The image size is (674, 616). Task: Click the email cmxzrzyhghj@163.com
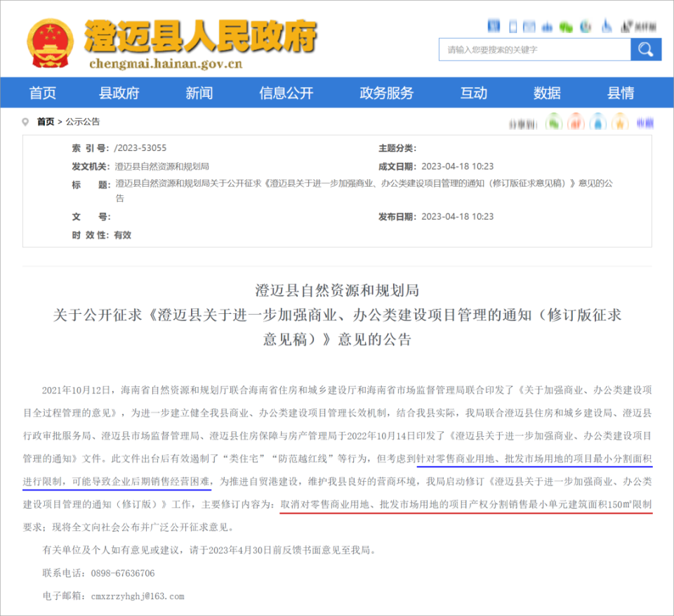click(x=138, y=596)
